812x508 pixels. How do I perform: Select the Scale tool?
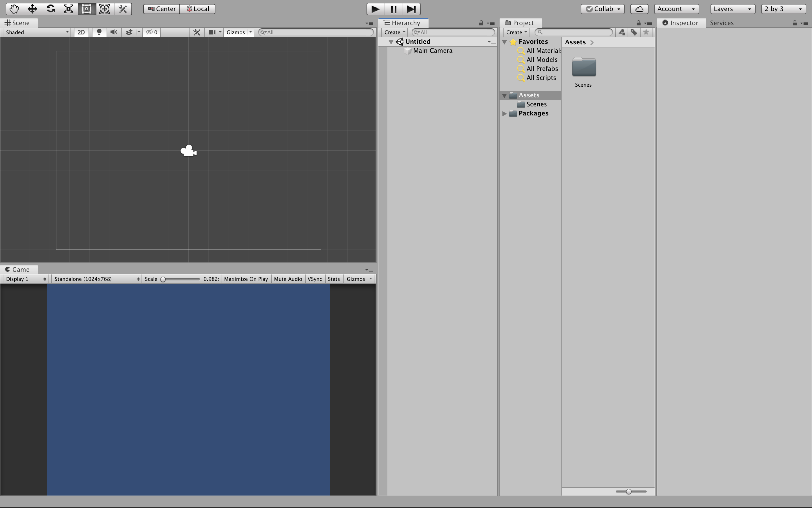tap(69, 9)
